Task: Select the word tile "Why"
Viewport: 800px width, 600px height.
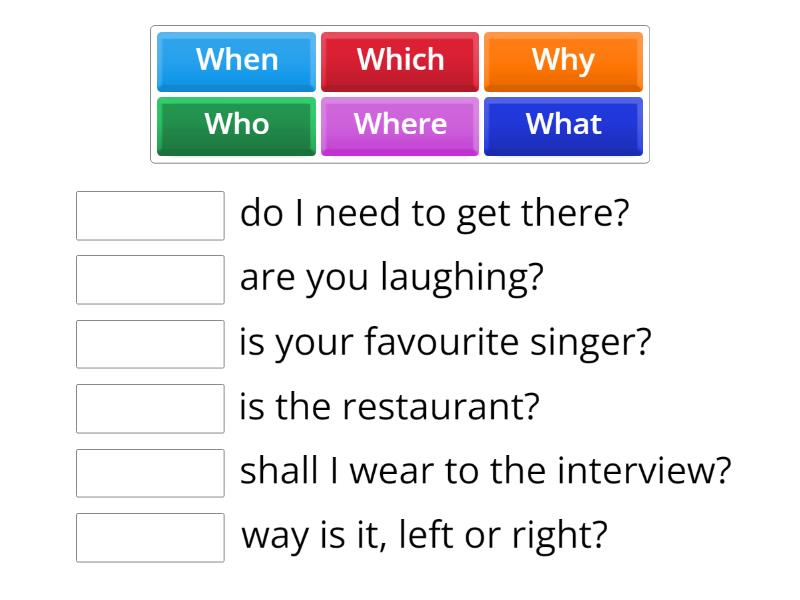Action: (x=564, y=60)
